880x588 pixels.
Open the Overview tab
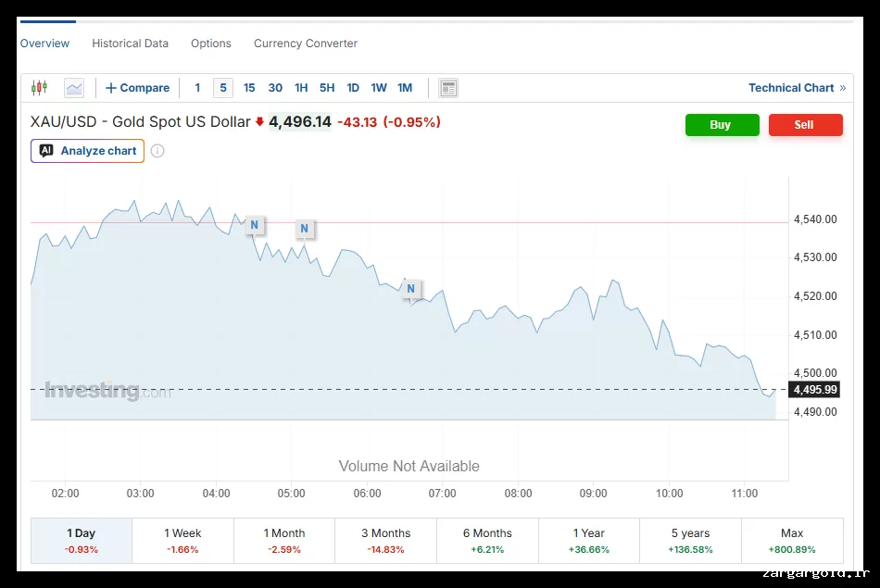(44, 44)
